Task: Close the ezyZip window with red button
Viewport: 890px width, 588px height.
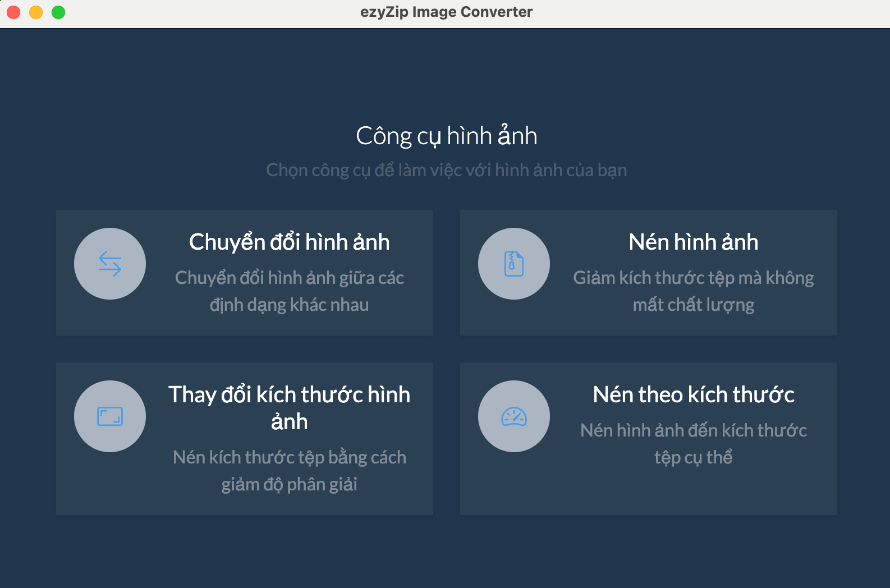Action: pos(13,12)
